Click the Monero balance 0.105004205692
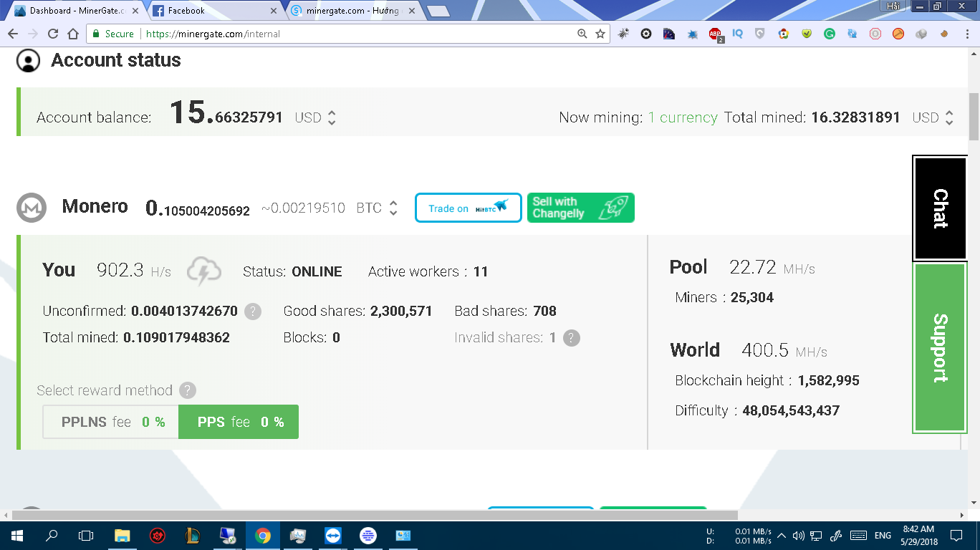Image resolution: width=980 pixels, height=550 pixels. point(198,208)
